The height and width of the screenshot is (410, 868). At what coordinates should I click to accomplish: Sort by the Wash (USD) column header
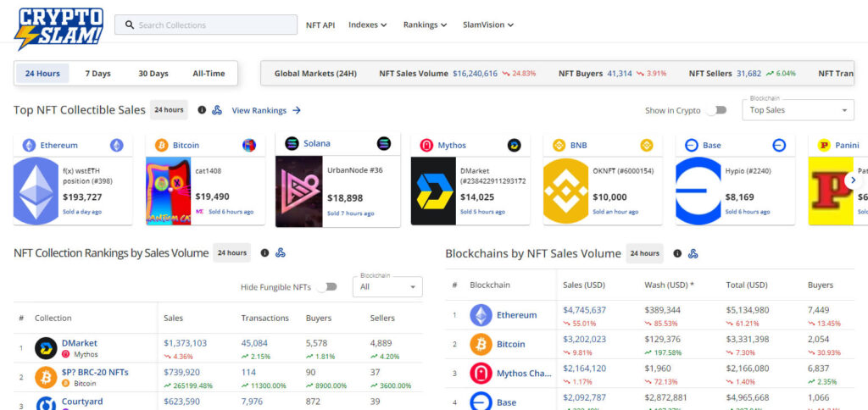pos(669,285)
